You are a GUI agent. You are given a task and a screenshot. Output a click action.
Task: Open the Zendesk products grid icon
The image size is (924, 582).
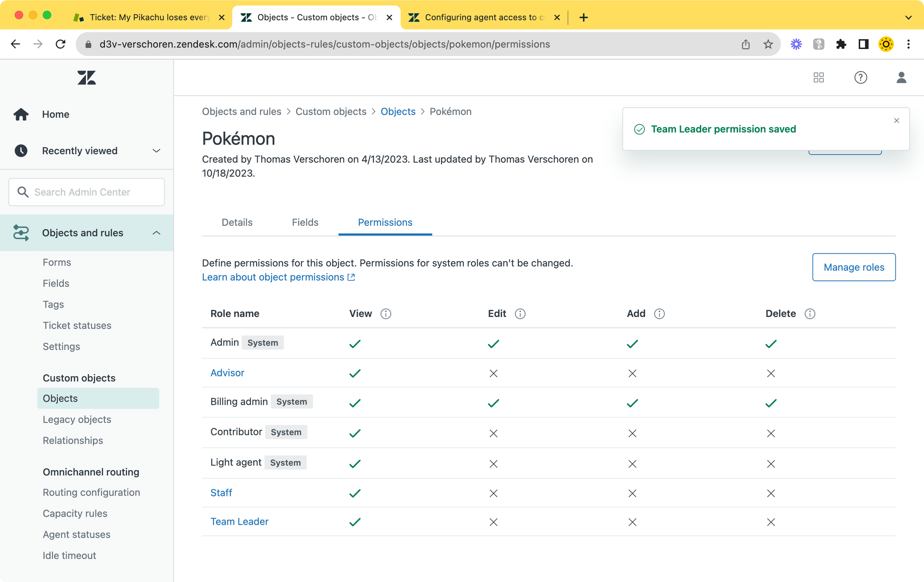tap(819, 78)
